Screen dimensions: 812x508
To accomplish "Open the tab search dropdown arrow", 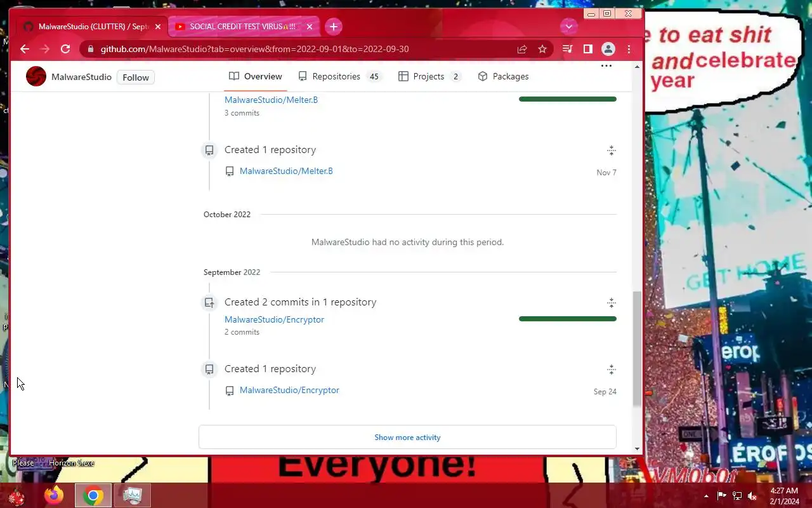I will 569,27.
